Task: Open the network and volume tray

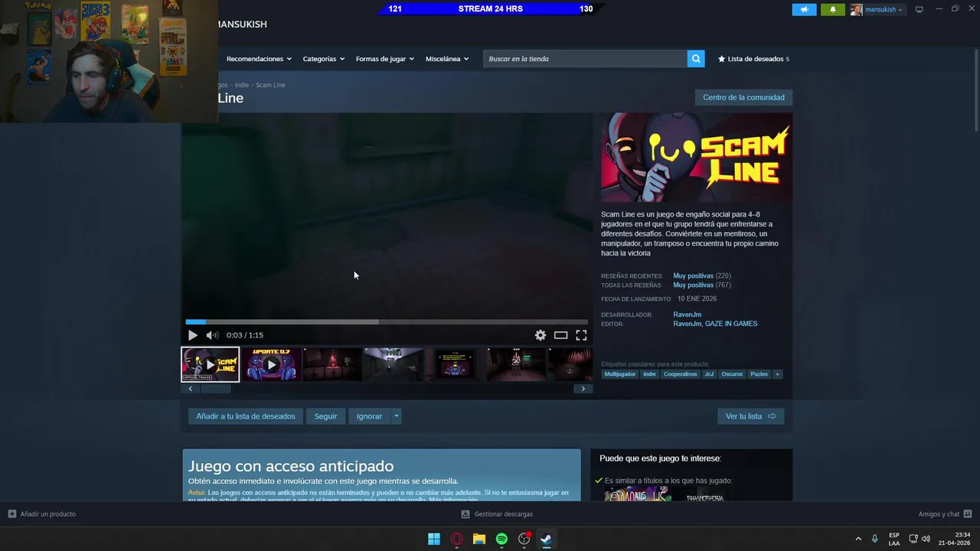Action: pos(919,539)
